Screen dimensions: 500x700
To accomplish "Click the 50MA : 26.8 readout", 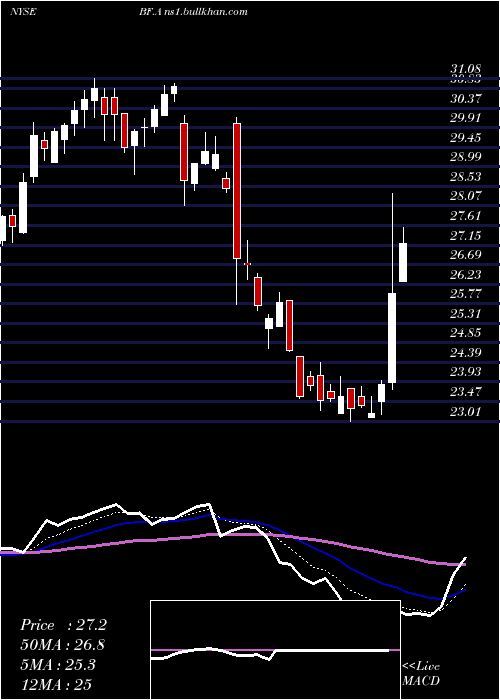I will [x=64, y=645].
